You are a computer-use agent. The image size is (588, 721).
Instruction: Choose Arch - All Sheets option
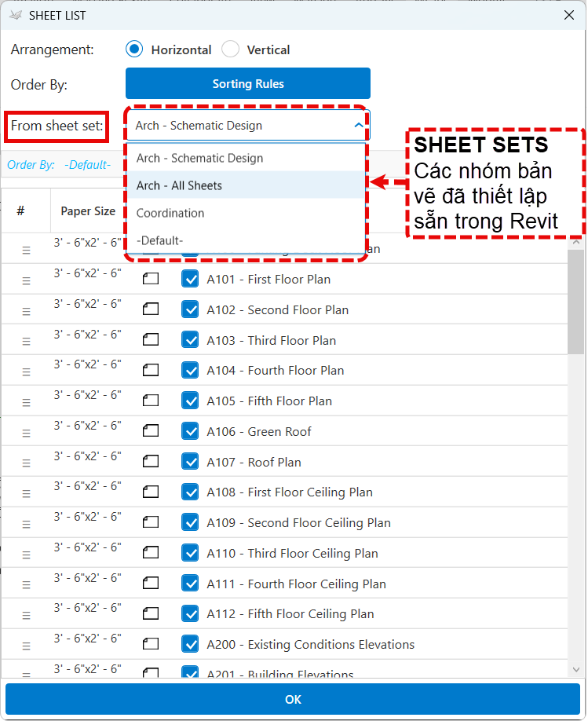(x=246, y=185)
